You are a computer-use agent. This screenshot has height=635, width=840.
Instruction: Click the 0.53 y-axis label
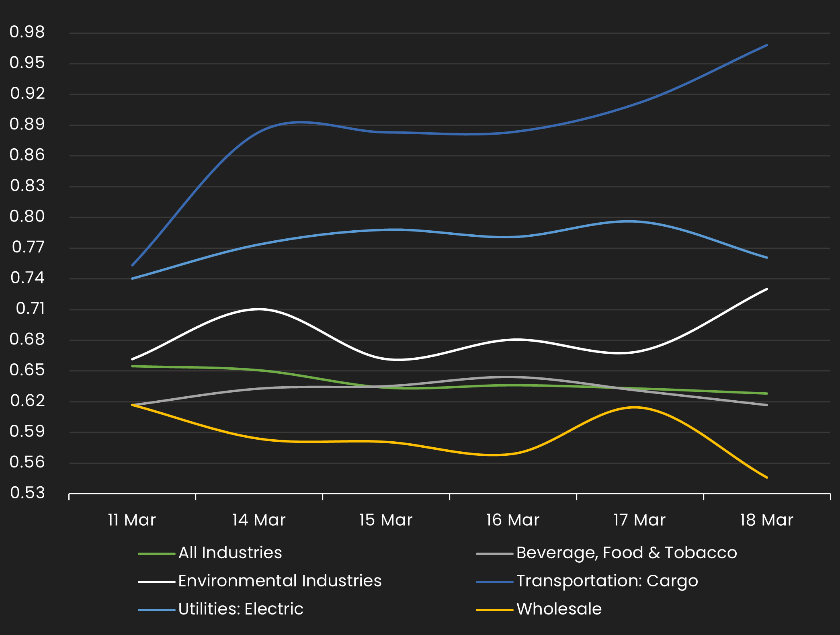click(x=27, y=493)
